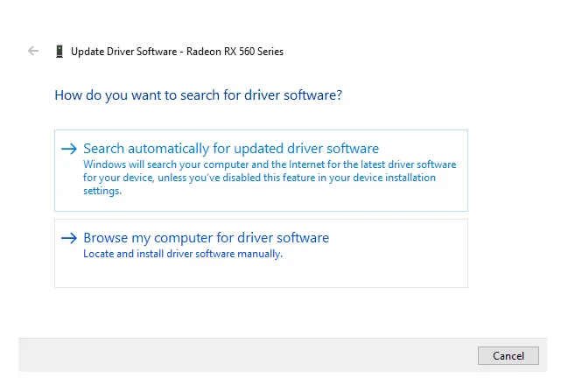Screen dimensions: 568x392
Task: Click the 'Update Driver Software' window title text
Action: (124, 52)
